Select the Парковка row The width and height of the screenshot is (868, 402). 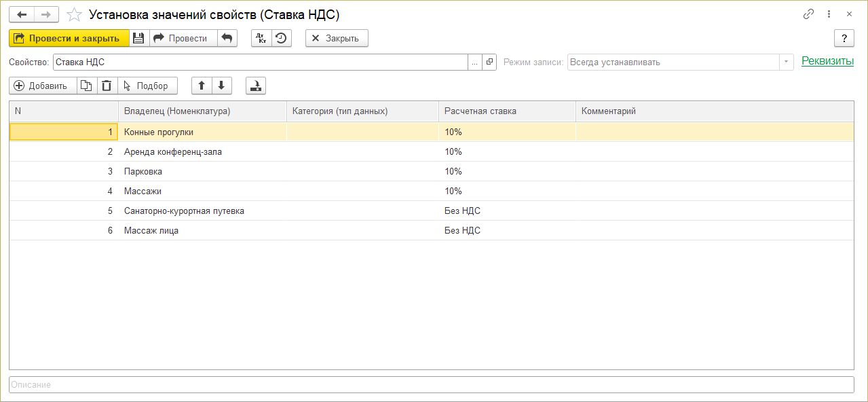(x=432, y=171)
